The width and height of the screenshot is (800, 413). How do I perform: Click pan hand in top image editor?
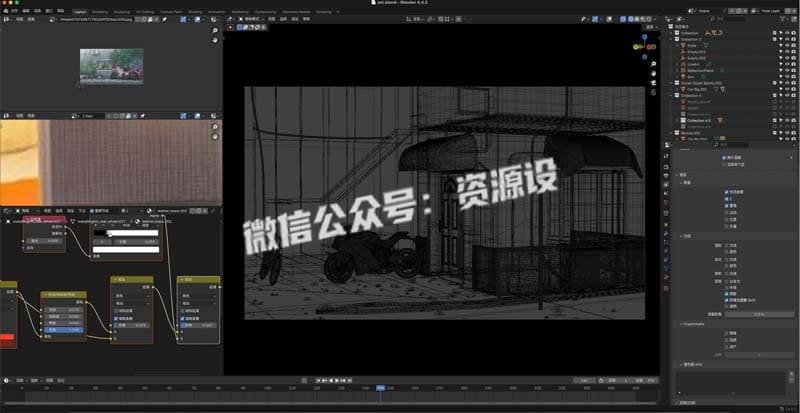pos(215,40)
